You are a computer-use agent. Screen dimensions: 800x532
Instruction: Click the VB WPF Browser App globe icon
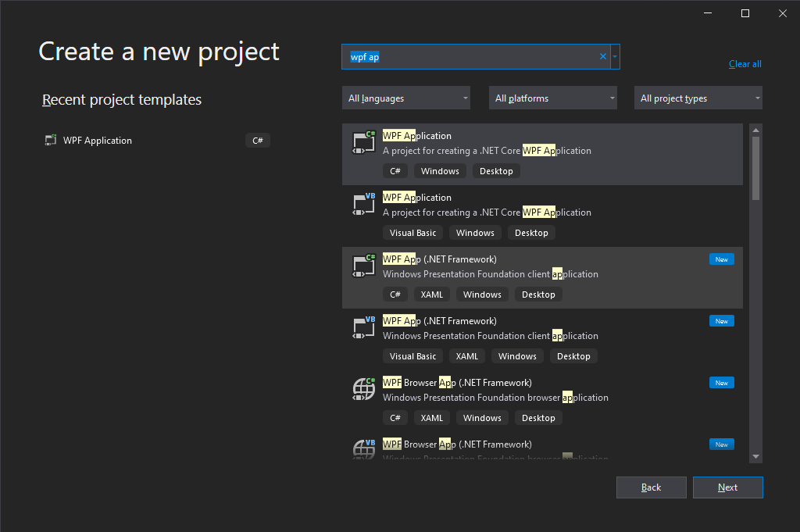(364, 449)
